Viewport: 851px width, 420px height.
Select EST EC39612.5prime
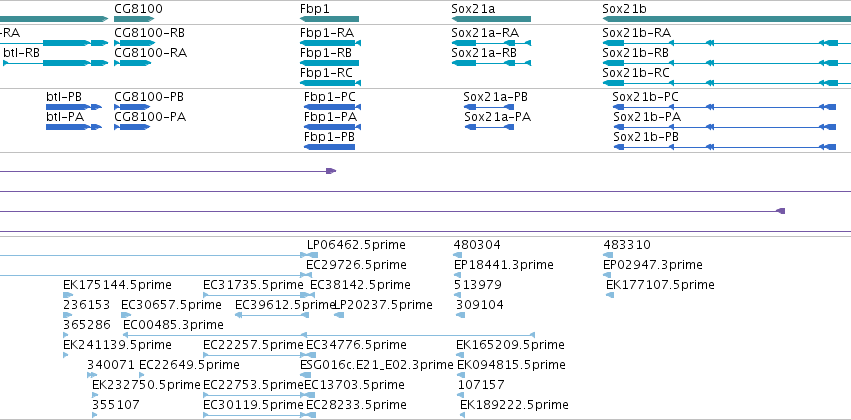pos(285,306)
